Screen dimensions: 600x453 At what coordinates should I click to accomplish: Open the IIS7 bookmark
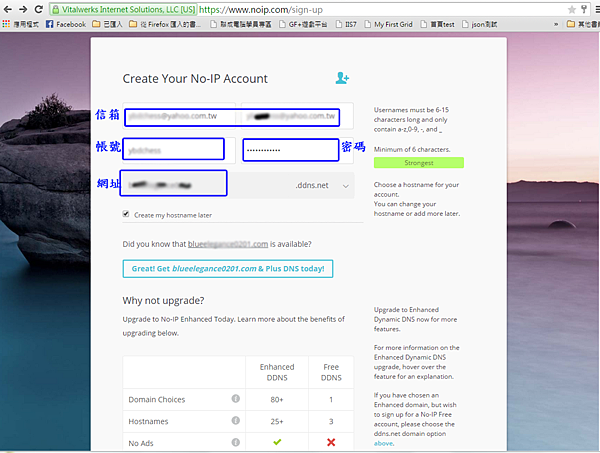[x=346, y=24]
